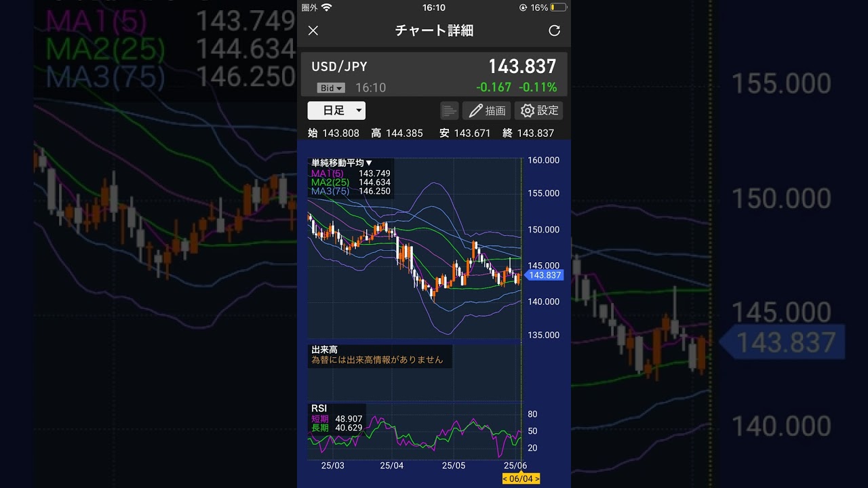Tap the USD/JPY currency pair name
This screenshot has width=868, height=488.
coord(339,66)
